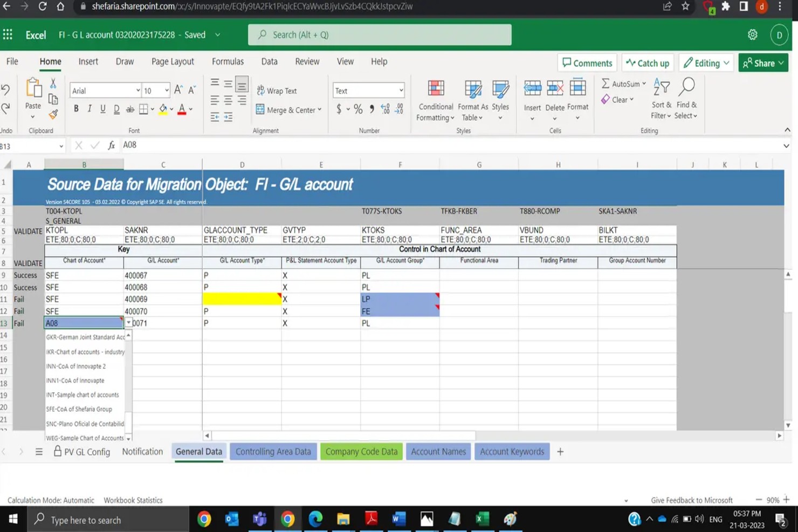Toggle align right for the cell
This screenshot has height=532, width=798.
(242, 100)
